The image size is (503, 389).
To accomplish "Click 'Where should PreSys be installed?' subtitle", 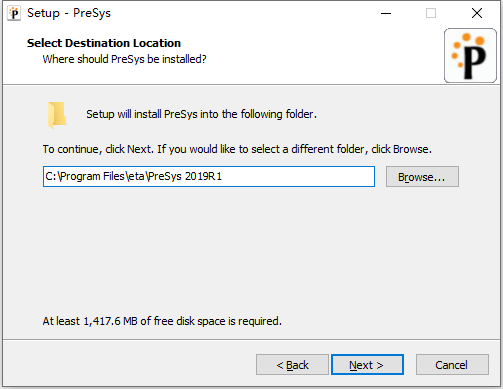I will (124, 59).
